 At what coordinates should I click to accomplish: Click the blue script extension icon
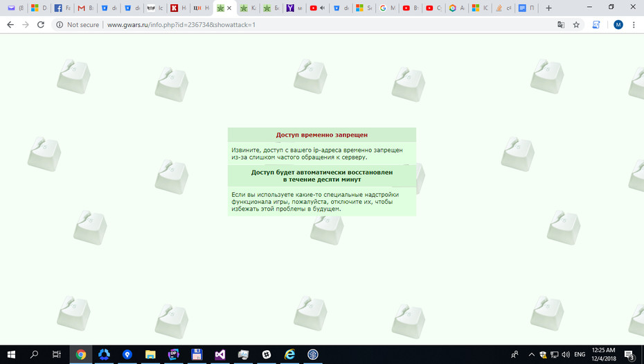[x=596, y=25]
